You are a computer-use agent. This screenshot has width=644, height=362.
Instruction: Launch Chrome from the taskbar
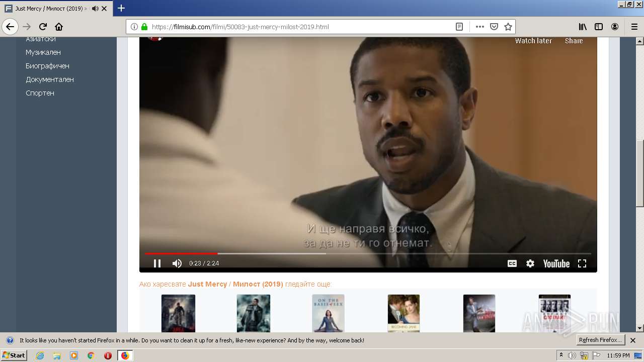tap(91, 355)
